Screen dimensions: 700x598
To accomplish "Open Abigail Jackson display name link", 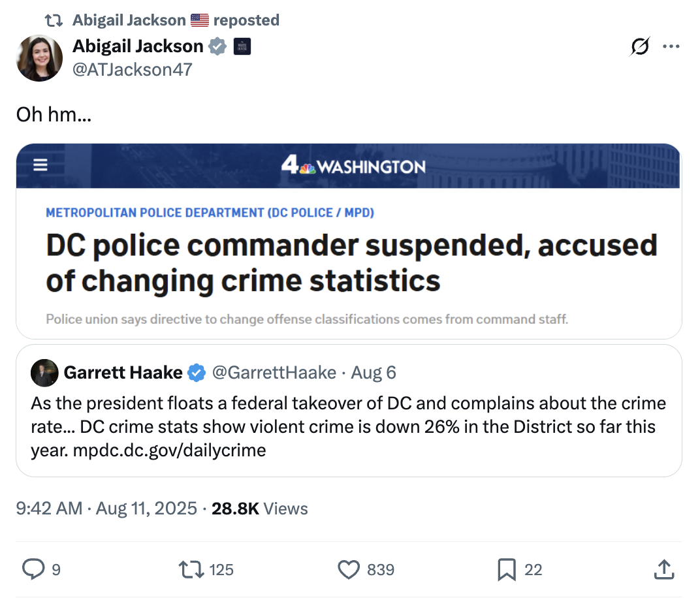I will [138, 46].
